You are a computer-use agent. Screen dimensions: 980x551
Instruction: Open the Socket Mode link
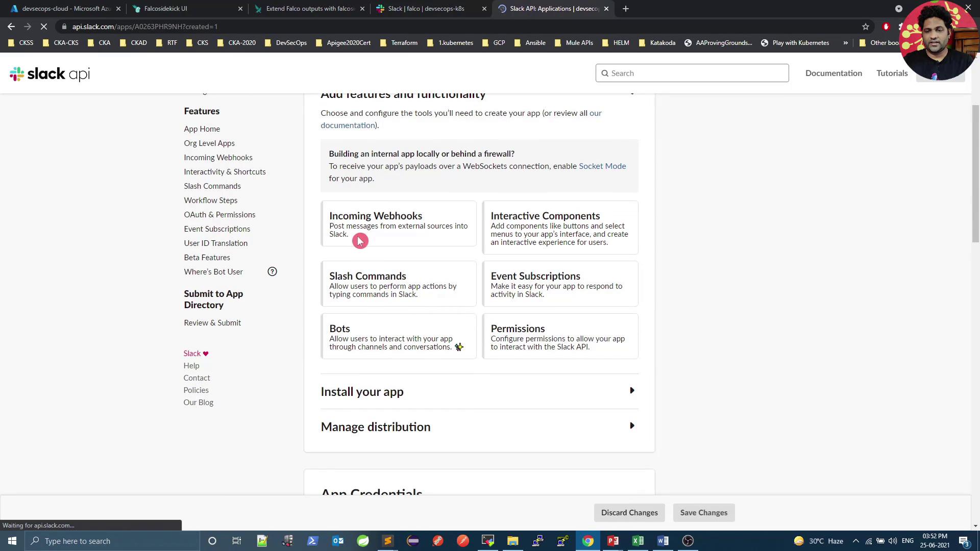coord(602,166)
